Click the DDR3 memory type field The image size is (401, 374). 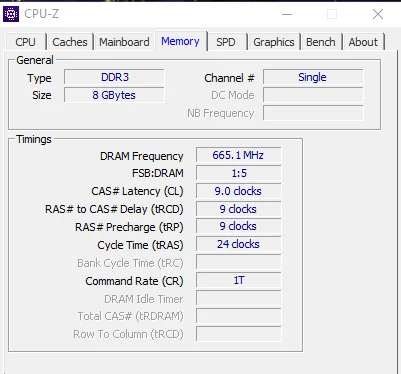114,77
